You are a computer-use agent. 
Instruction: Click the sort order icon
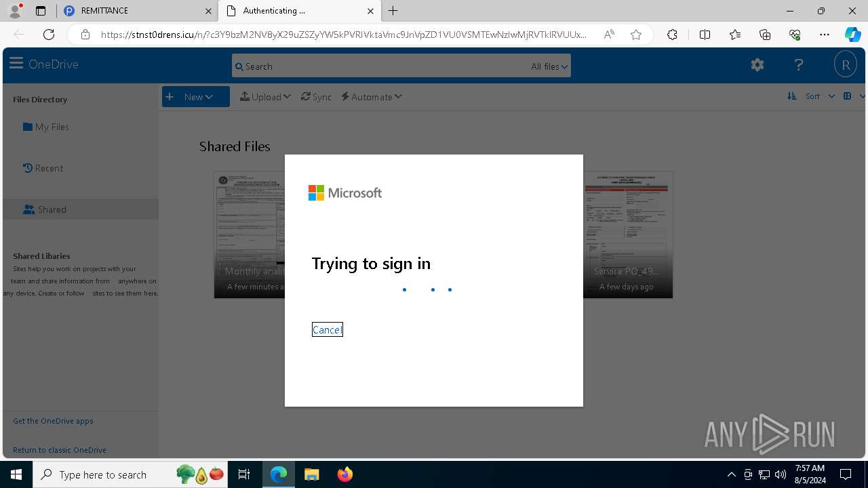coord(791,96)
